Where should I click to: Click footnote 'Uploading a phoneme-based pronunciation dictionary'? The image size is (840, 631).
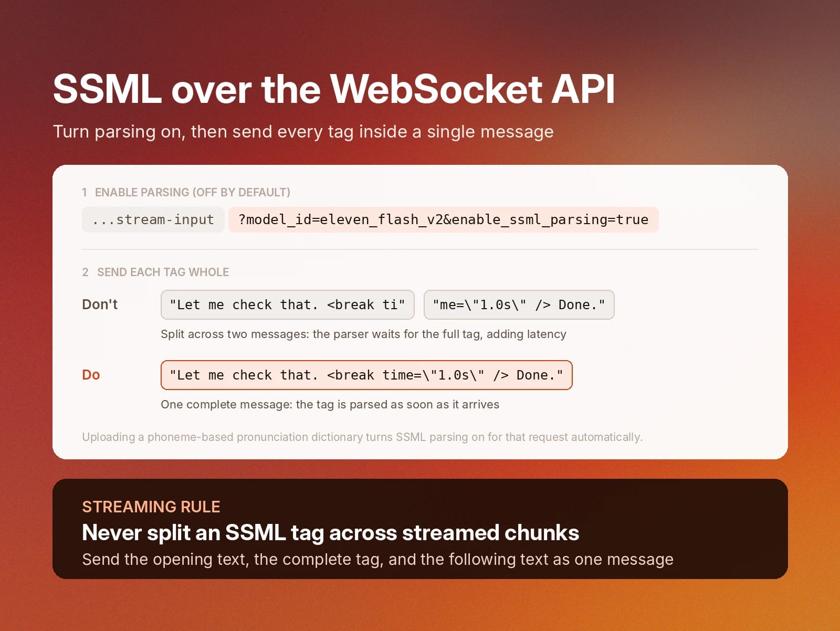(x=362, y=437)
